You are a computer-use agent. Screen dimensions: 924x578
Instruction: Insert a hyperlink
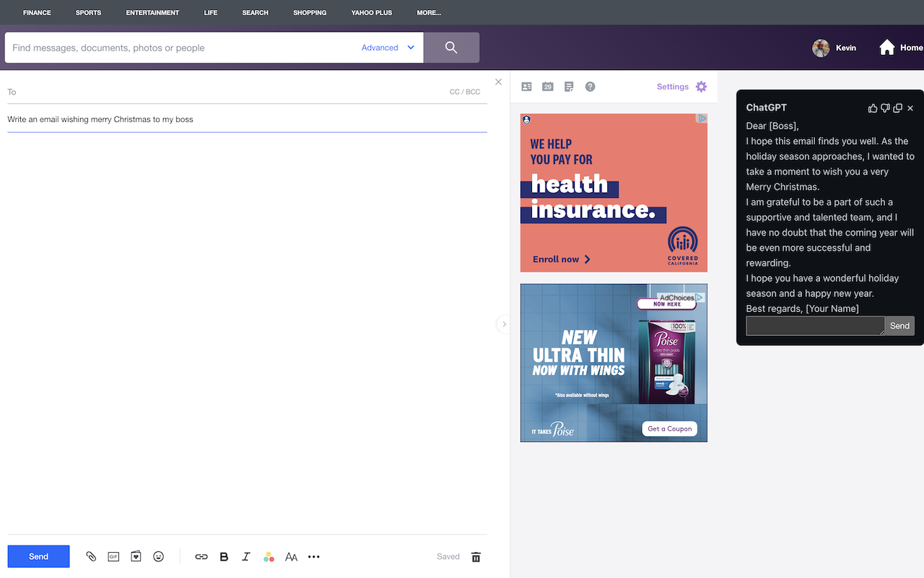[201, 556]
